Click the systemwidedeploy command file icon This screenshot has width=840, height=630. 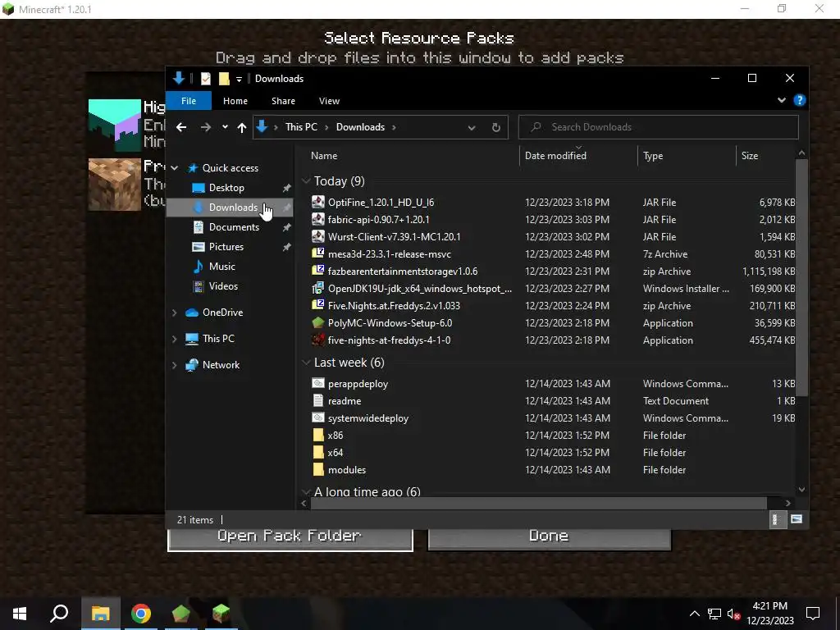(x=318, y=418)
